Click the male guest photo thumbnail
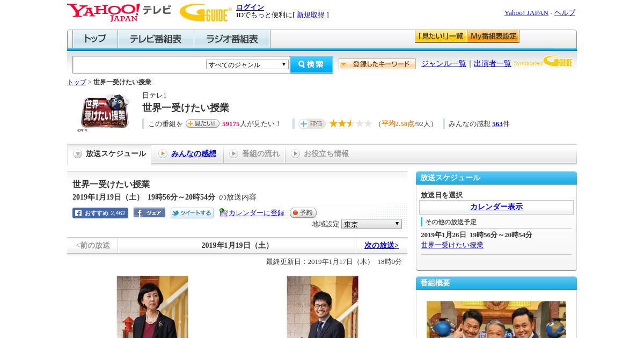The image size is (644, 338). tap(323, 307)
